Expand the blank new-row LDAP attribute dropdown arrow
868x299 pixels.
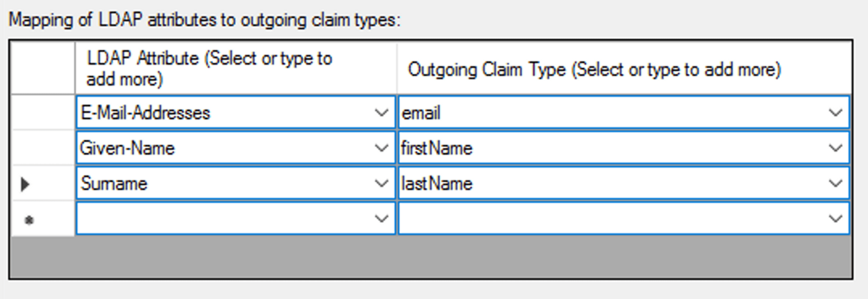(x=381, y=219)
